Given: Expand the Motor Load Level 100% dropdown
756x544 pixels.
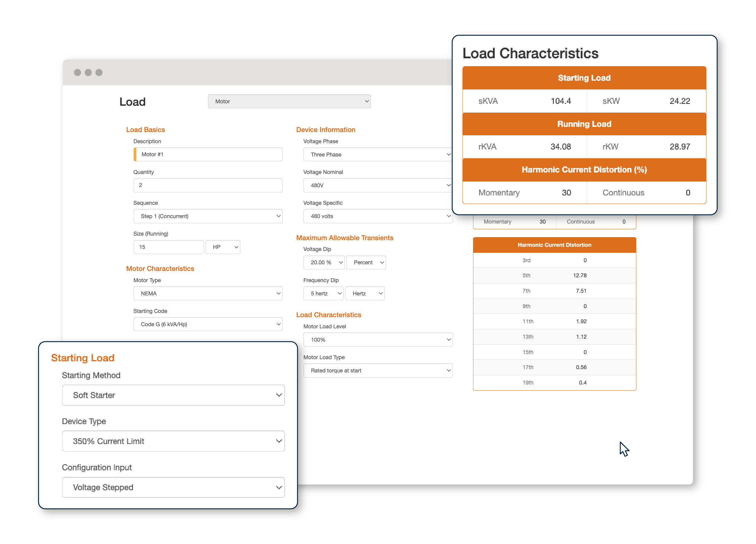Looking at the screenshot, I should point(377,340).
